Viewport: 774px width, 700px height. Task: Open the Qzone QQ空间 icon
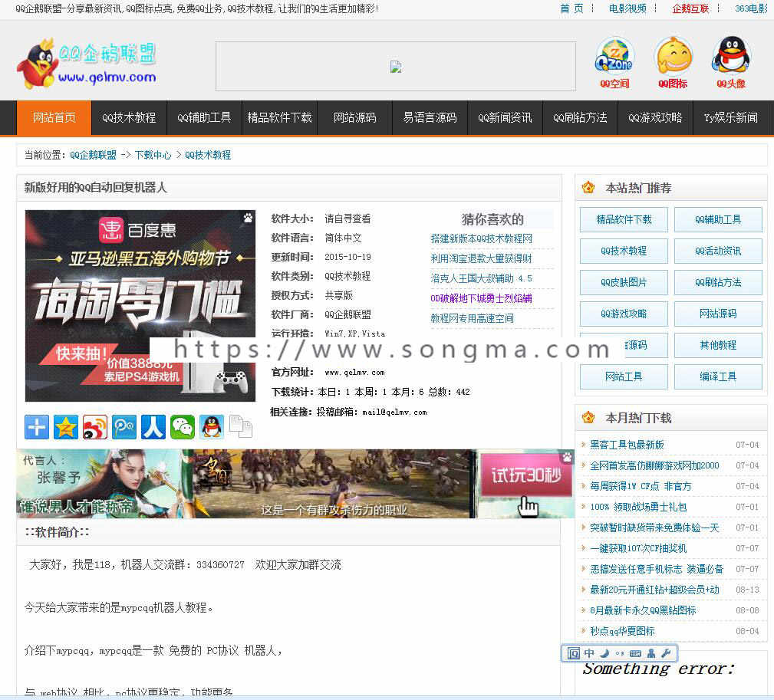614,62
